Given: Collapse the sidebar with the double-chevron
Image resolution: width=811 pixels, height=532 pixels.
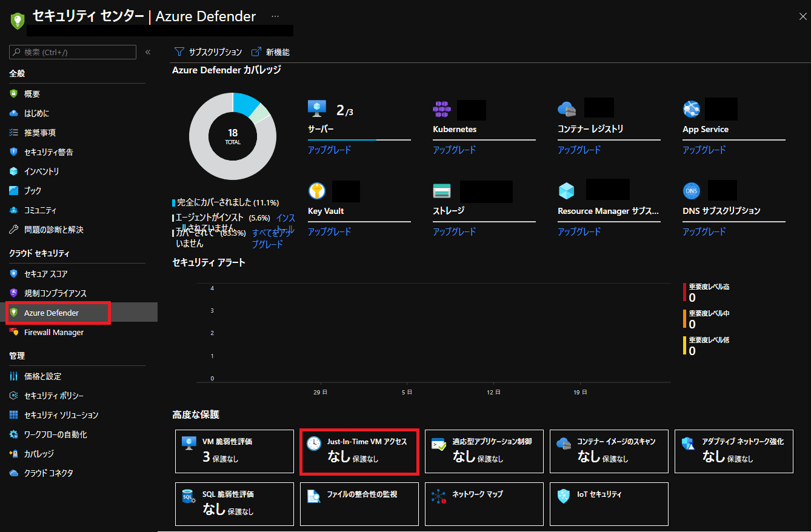Looking at the screenshot, I should [x=148, y=52].
